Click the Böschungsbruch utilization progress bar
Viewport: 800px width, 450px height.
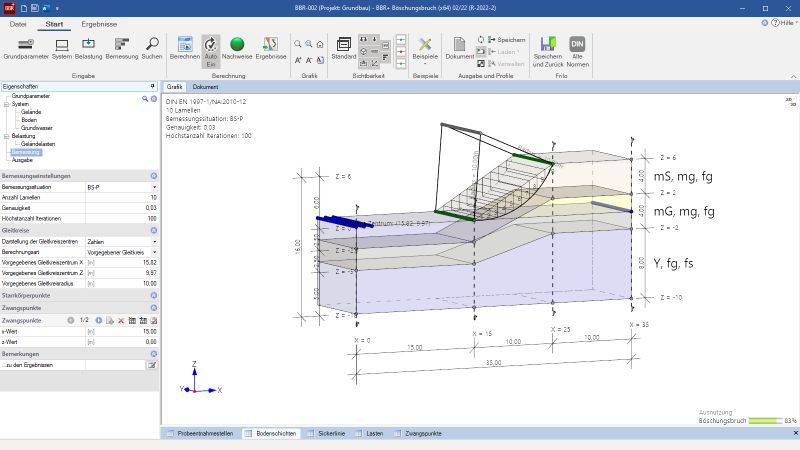click(x=765, y=421)
